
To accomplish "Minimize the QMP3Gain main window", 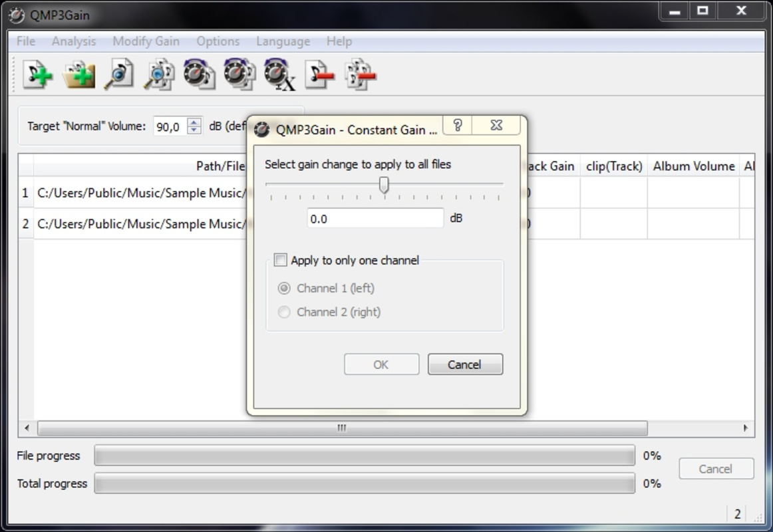I will click(x=675, y=11).
